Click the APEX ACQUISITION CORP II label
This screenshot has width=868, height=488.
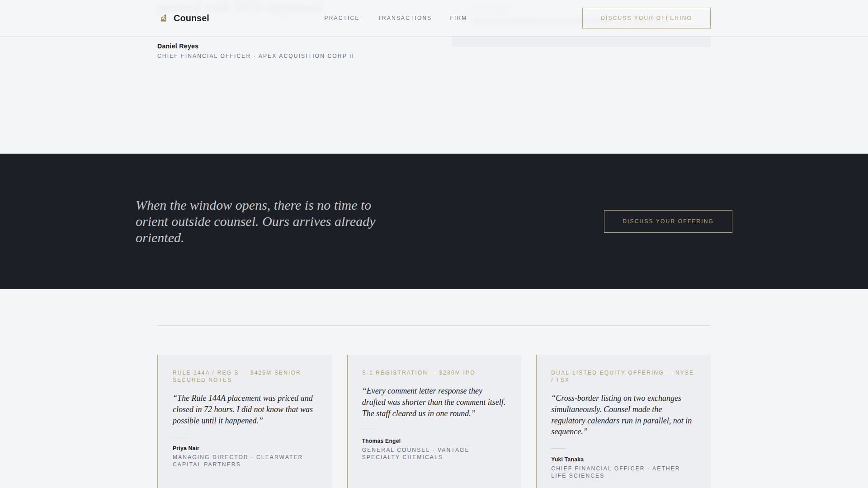tap(306, 56)
